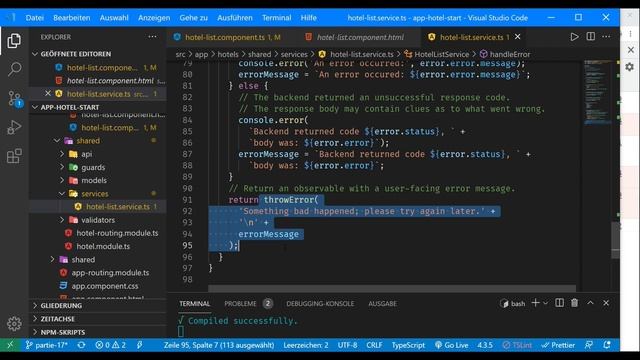This screenshot has height=360, width=640.
Task: Change file encoding UTF-8
Action: [x=347, y=345]
